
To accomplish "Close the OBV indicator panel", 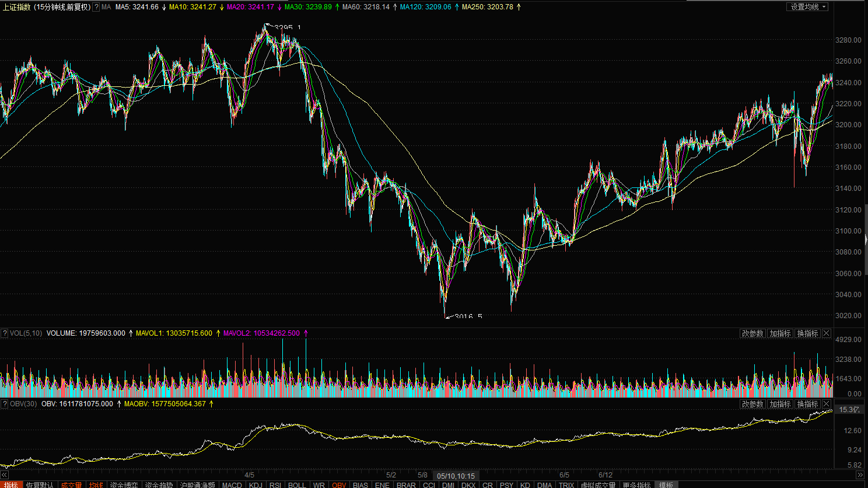I will click(x=827, y=404).
